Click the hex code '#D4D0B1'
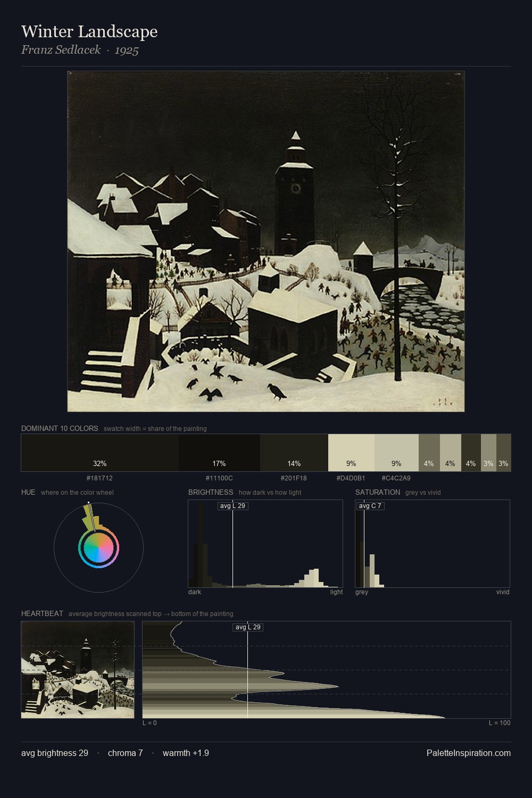The image size is (532, 798). [x=351, y=478]
